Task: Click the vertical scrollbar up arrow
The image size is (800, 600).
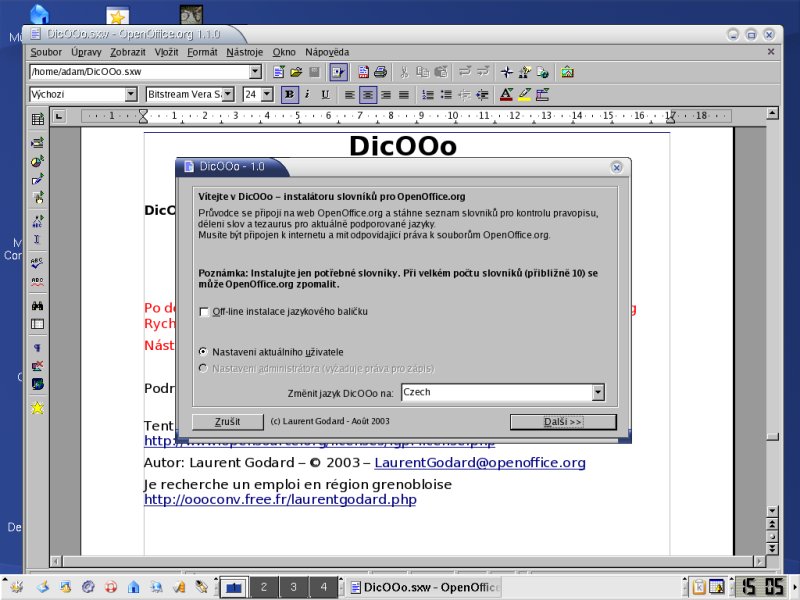Action: (772, 113)
